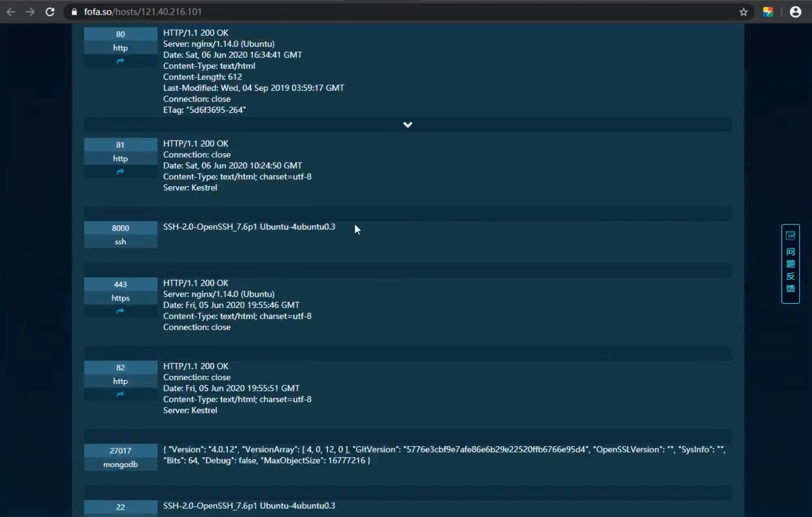
Task: Open the 问题反馈 feedback side button
Action: coord(791,264)
